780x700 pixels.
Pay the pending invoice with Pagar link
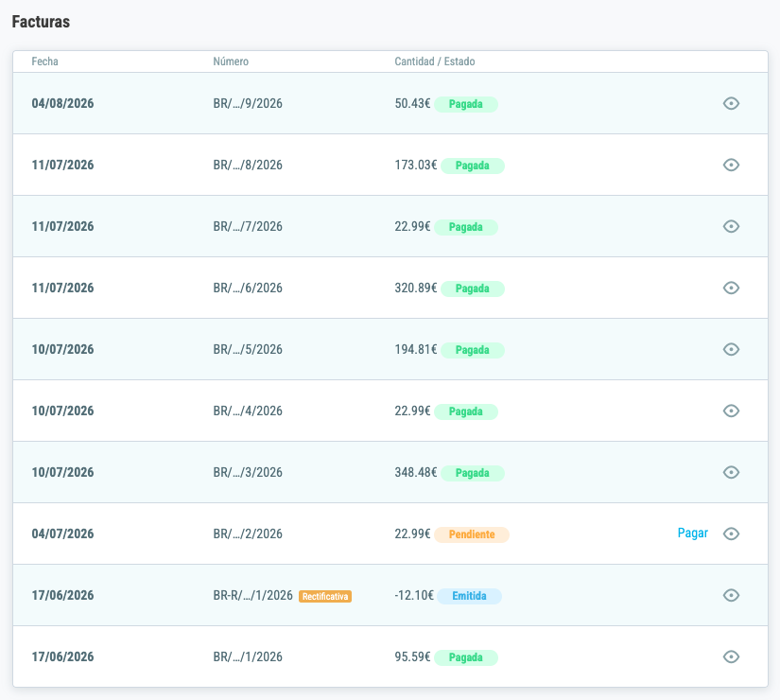coord(692,534)
